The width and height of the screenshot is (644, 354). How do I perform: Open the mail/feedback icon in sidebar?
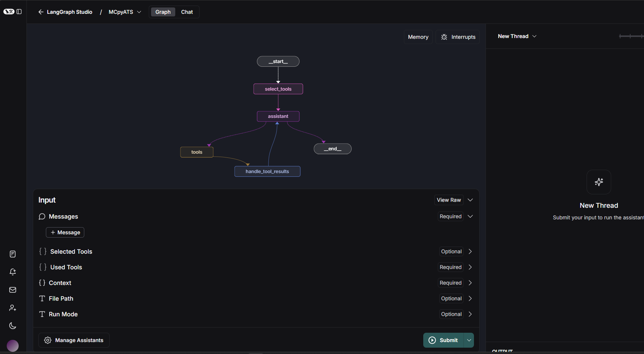pyautogui.click(x=12, y=290)
